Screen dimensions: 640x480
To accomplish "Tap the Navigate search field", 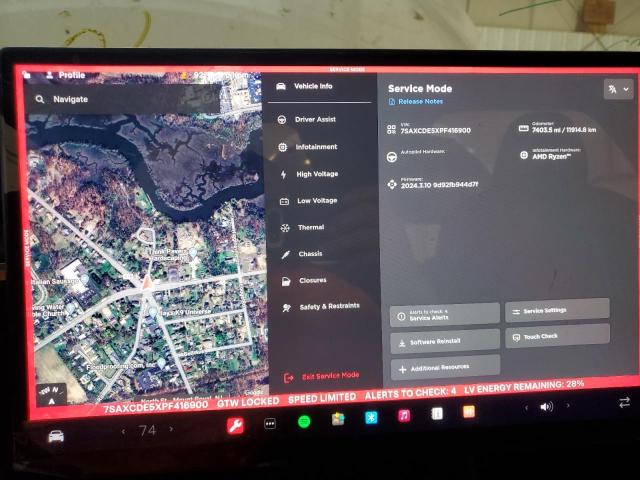I will [x=124, y=99].
